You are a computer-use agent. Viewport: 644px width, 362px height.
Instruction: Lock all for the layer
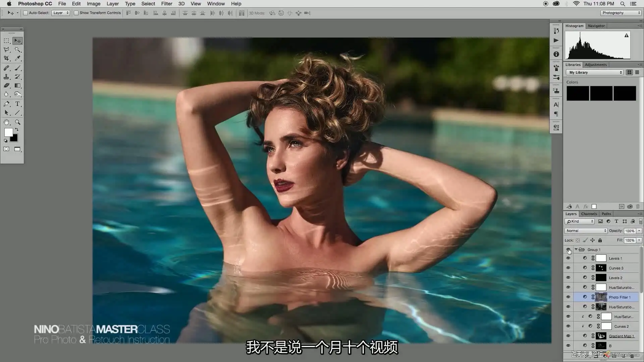click(x=600, y=240)
